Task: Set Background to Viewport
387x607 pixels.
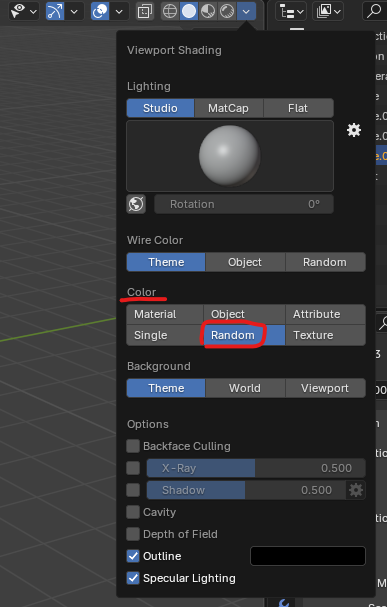Action: click(x=325, y=388)
